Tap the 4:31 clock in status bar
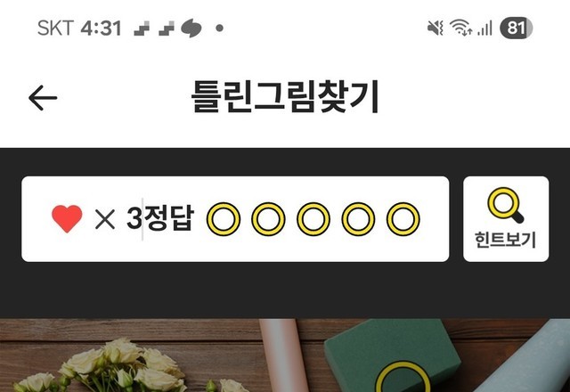This screenshot has height=392, width=570. tap(101, 28)
